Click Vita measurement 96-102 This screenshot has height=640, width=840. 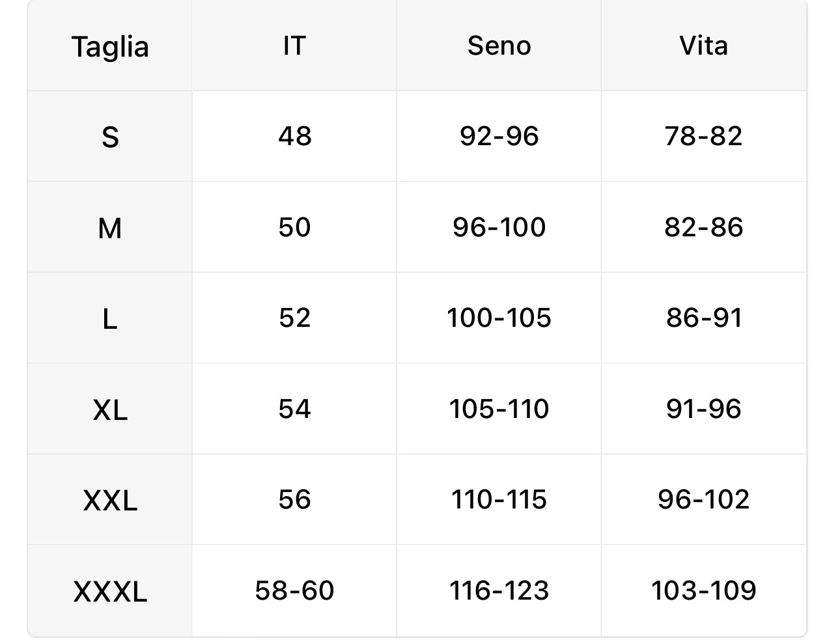tap(703, 499)
